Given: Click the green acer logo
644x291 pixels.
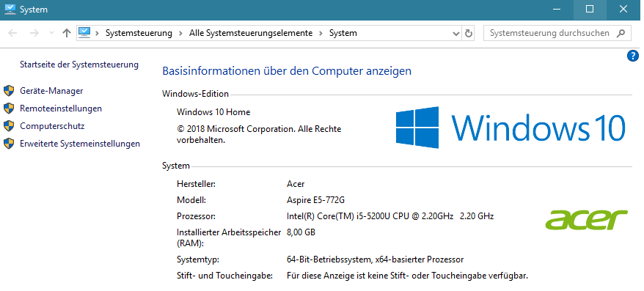Looking at the screenshot, I should point(587,220).
